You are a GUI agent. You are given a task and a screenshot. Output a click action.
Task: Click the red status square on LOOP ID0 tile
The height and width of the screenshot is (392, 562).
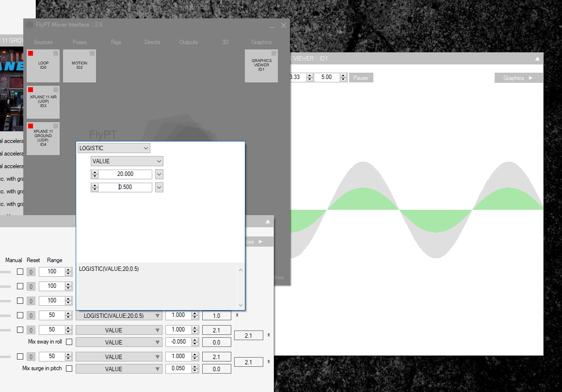click(x=31, y=53)
